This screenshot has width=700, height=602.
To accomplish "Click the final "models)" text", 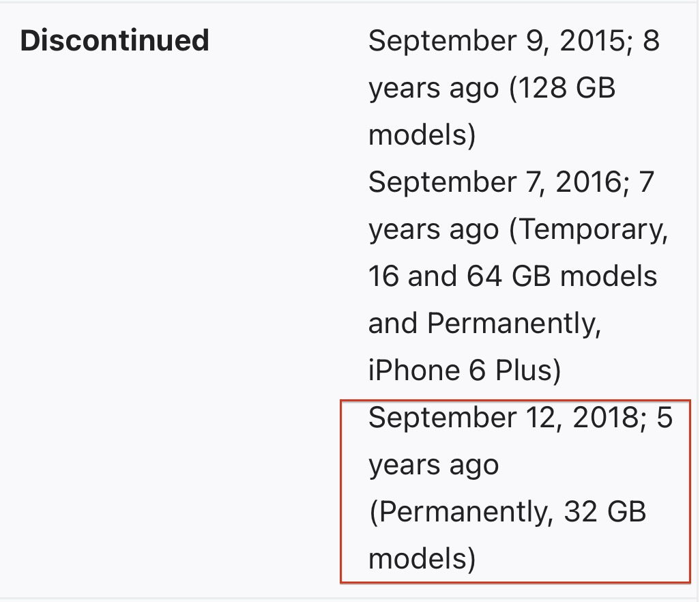I will (x=422, y=559).
